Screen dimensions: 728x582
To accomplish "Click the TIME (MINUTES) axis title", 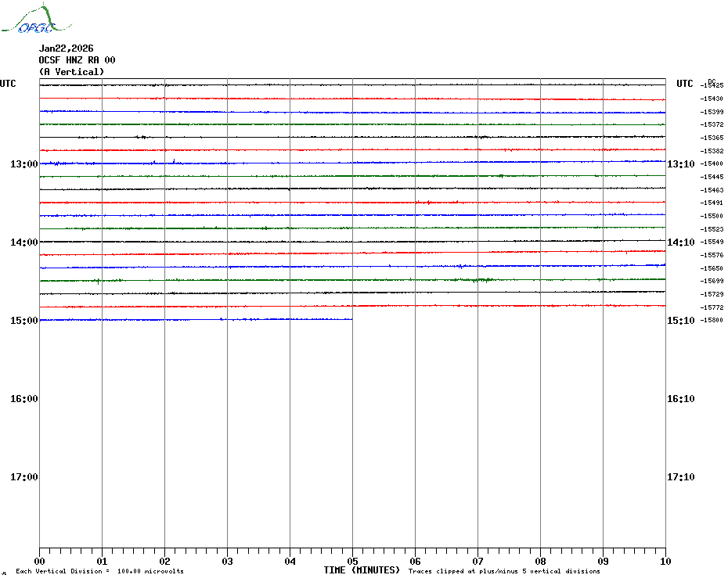I will tap(362, 570).
